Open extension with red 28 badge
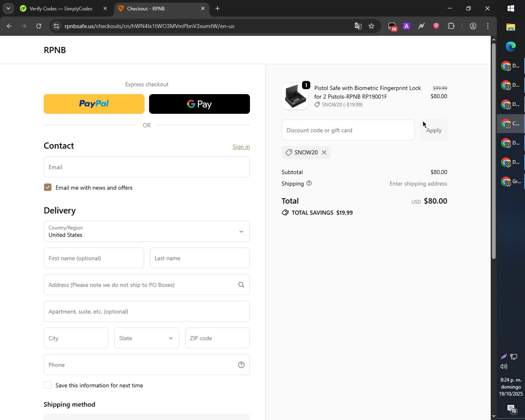The height and width of the screenshot is (420, 525). pos(392,26)
